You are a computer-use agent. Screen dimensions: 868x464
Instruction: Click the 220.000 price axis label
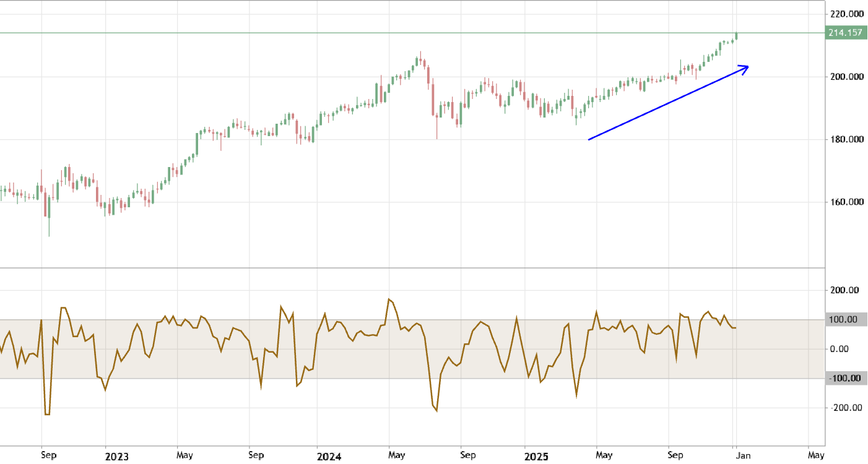tap(846, 14)
